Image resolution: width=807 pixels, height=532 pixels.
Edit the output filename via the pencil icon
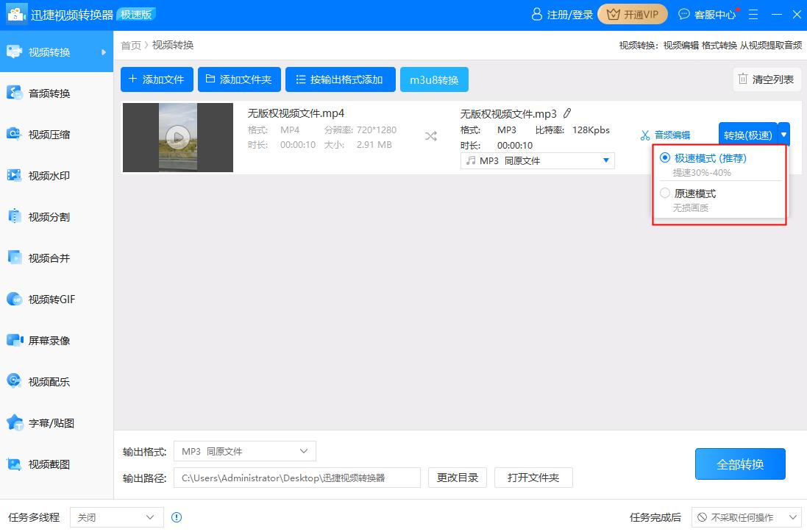tap(566, 113)
